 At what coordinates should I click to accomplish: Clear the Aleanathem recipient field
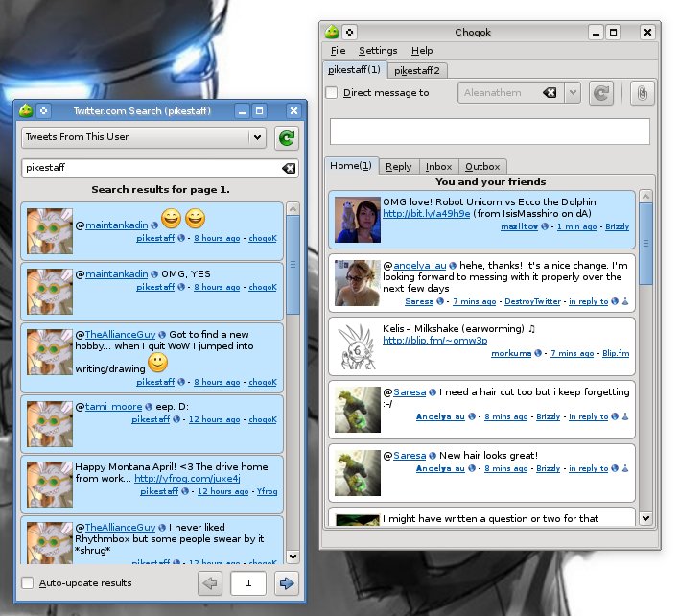coord(550,93)
